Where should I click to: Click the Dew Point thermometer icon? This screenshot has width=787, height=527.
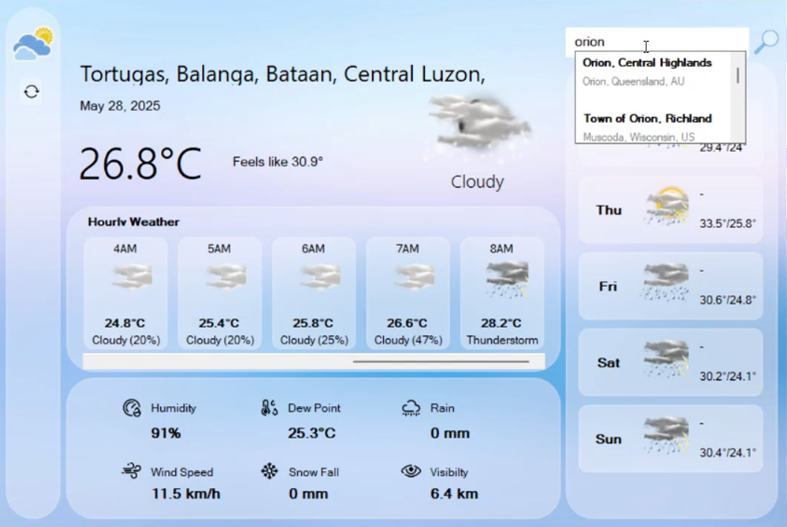coord(270,408)
